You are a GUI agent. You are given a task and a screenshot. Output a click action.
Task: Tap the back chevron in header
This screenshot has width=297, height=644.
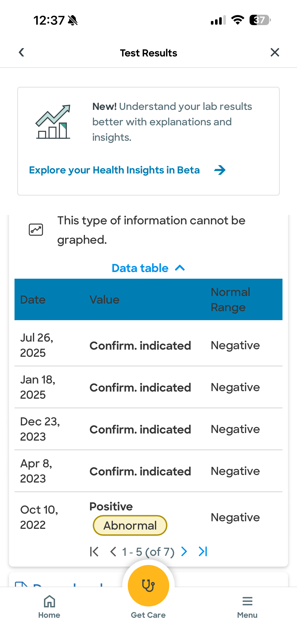(x=22, y=53)
